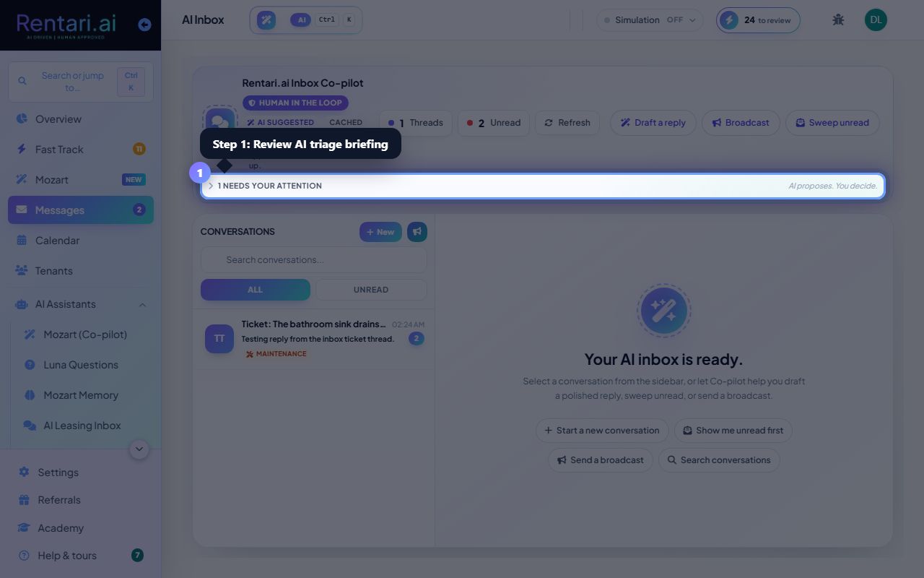Focus the Search conversations field
This screenshot has width=924, height=578.
(x=313, y=260)
